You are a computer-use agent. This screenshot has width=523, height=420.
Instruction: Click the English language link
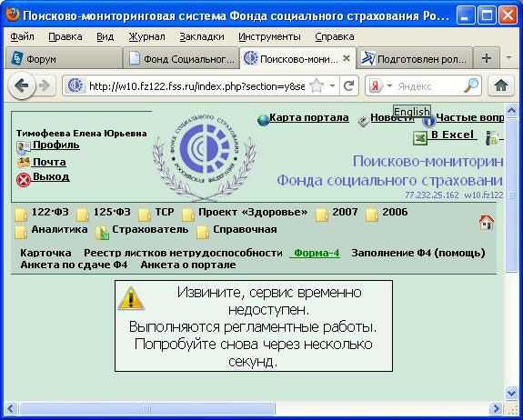tap(412, 111)
